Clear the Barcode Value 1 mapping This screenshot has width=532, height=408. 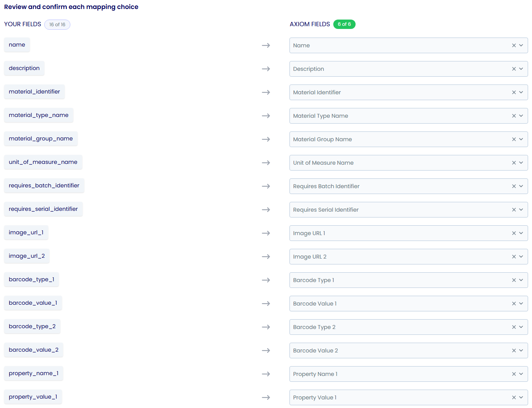(514, 304)
